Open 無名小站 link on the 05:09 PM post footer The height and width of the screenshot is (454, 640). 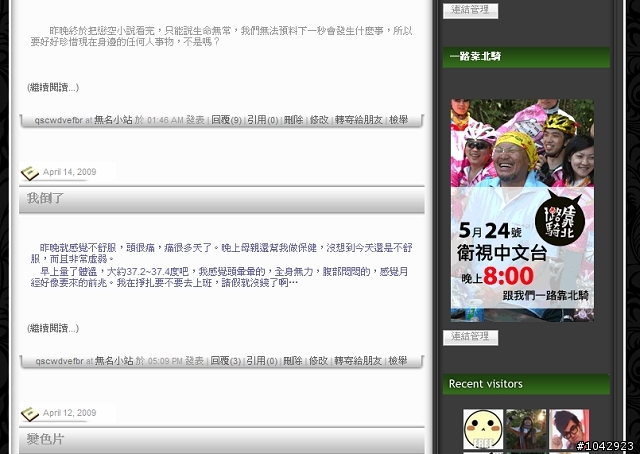(114, 361)
